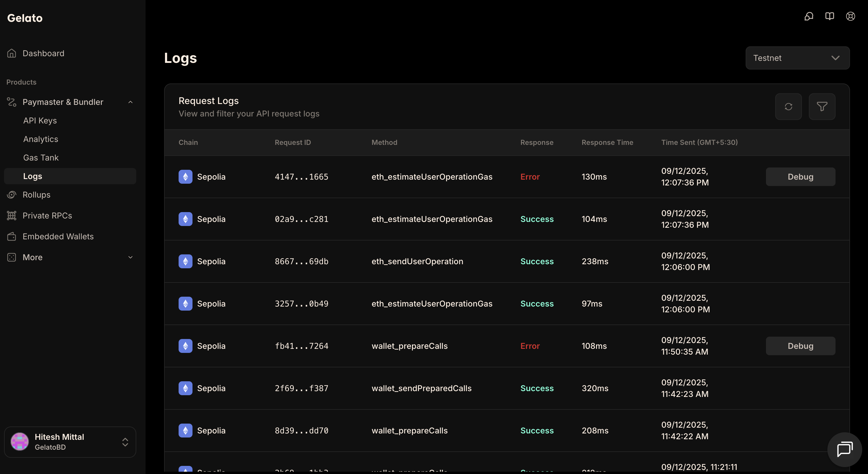Click the Rollups icon in sidebar

pyautogui.click(x=12, y=195)
